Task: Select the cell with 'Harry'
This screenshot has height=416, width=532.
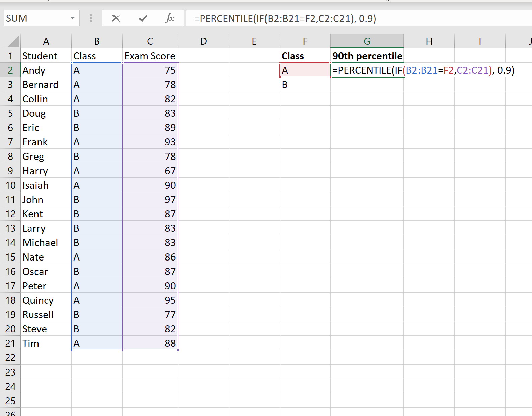Action: click(x=46, y=171)
